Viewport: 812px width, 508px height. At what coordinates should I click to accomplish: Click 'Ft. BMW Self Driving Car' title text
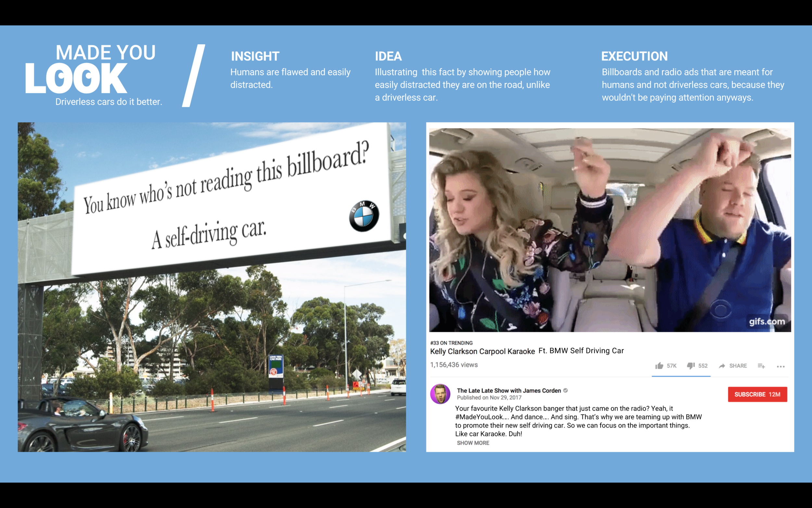tap(581, 350)
